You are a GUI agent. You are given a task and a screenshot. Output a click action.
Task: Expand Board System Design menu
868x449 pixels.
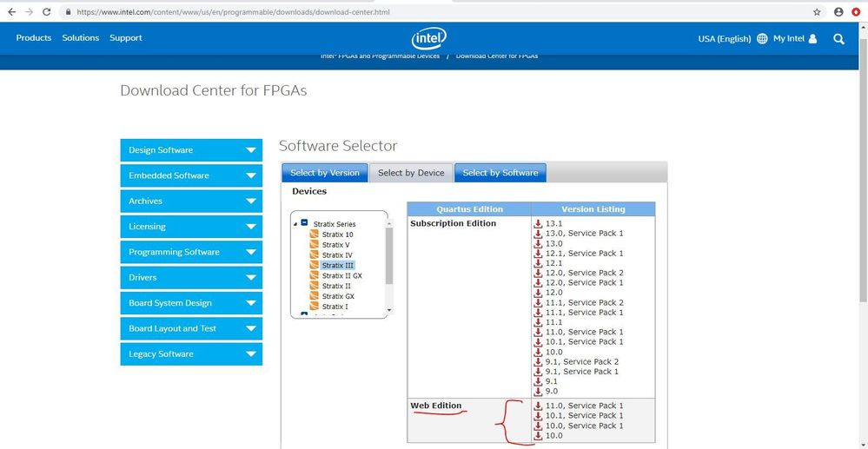point(191,303)
